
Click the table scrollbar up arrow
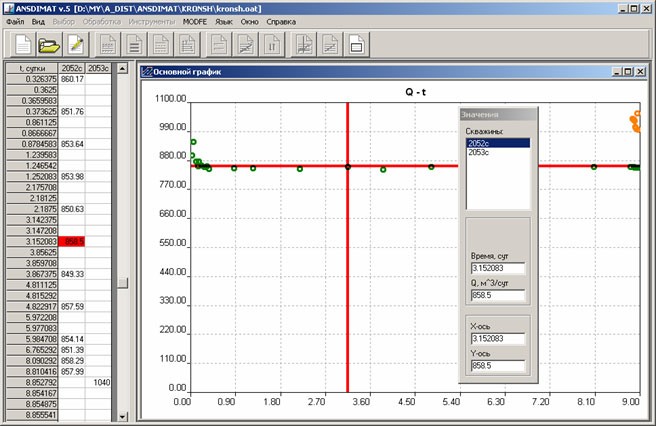tap(123, 69)
